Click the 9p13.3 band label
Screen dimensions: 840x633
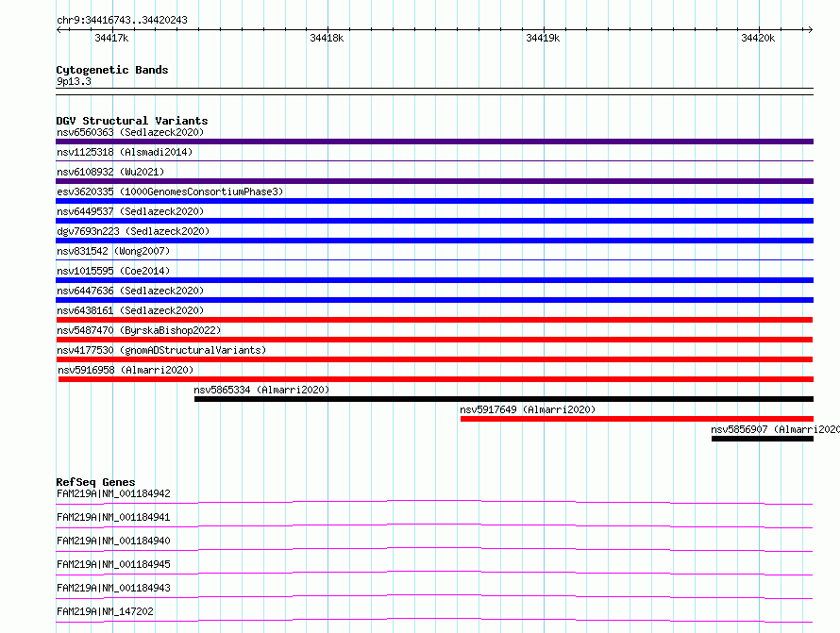point(74,81)
